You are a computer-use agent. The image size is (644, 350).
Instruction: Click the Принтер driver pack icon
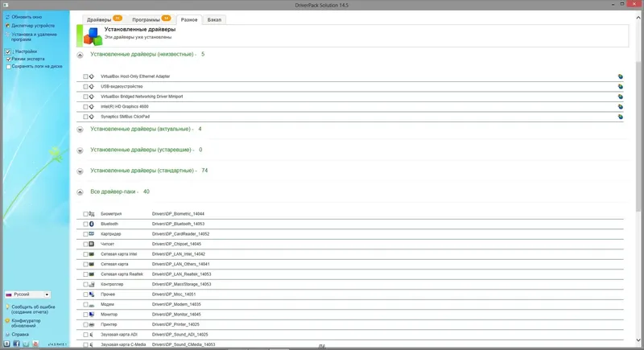pyautogui.click(x=92, y=324)
